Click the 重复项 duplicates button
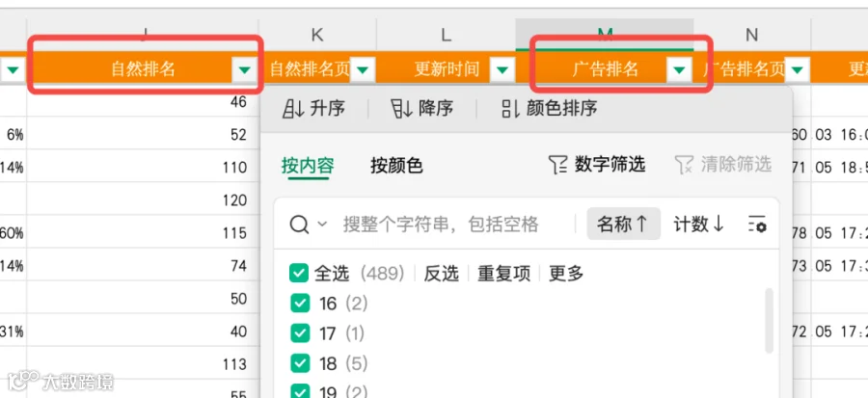 (x=503, y=273)
